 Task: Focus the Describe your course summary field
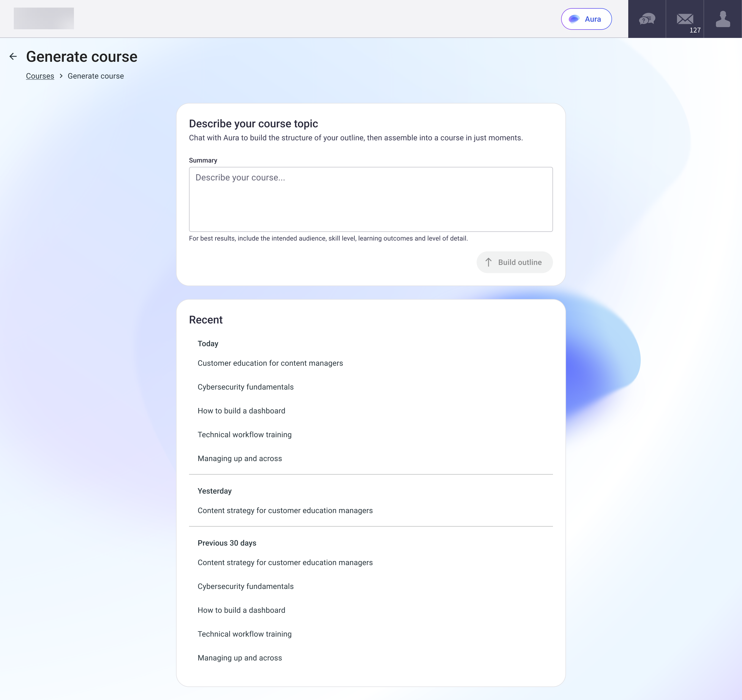click(x=371, y=199)
